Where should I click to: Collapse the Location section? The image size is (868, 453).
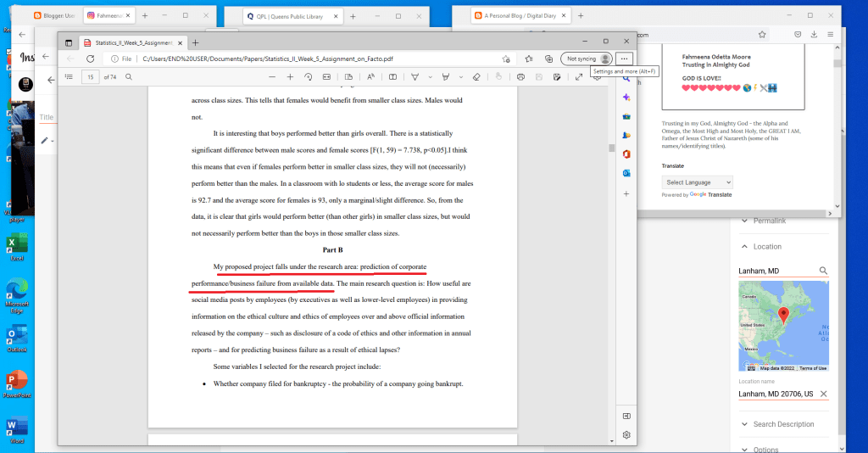(x=744, y=247)
